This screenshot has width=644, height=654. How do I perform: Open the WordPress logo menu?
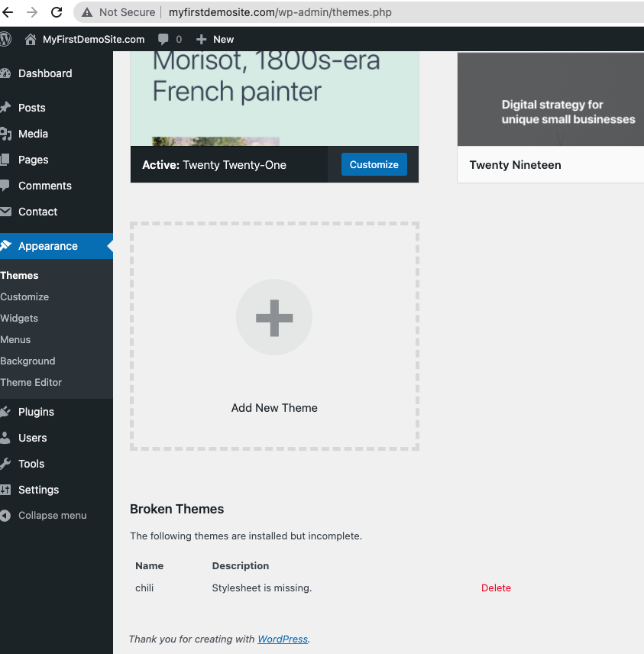5,39
